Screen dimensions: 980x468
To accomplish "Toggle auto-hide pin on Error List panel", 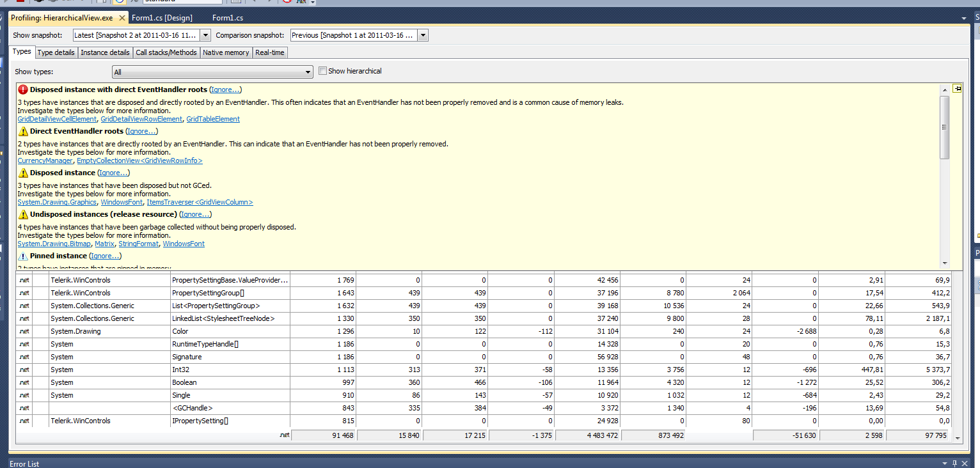I will click(x=955, y=464).
